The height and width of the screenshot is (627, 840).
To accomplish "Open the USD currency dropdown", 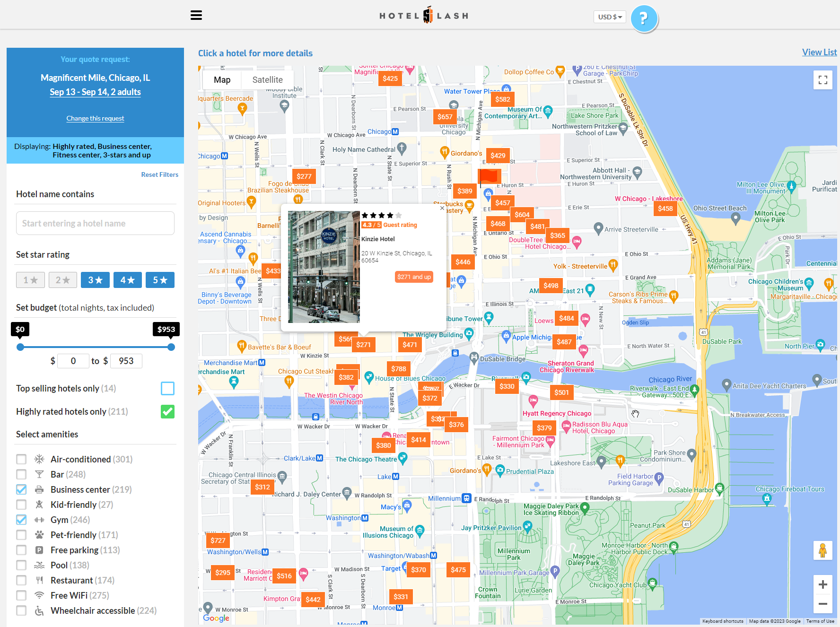I will (610, 17).
